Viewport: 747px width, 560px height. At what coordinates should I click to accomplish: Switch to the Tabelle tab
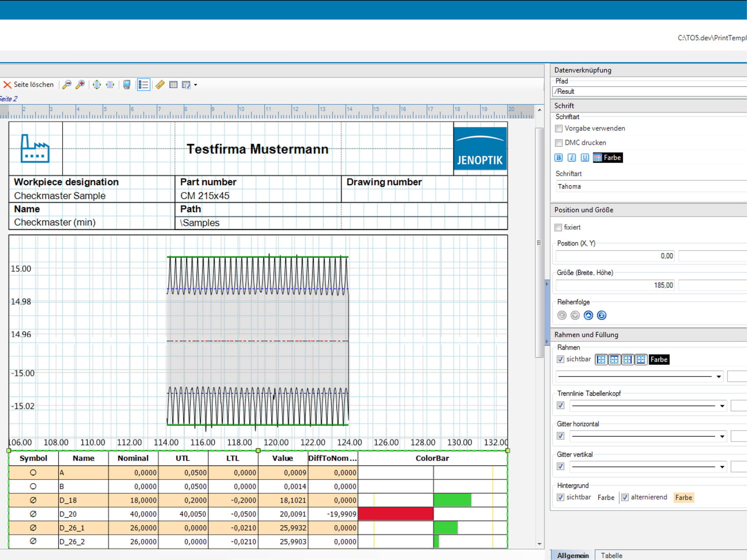[611, 556]
